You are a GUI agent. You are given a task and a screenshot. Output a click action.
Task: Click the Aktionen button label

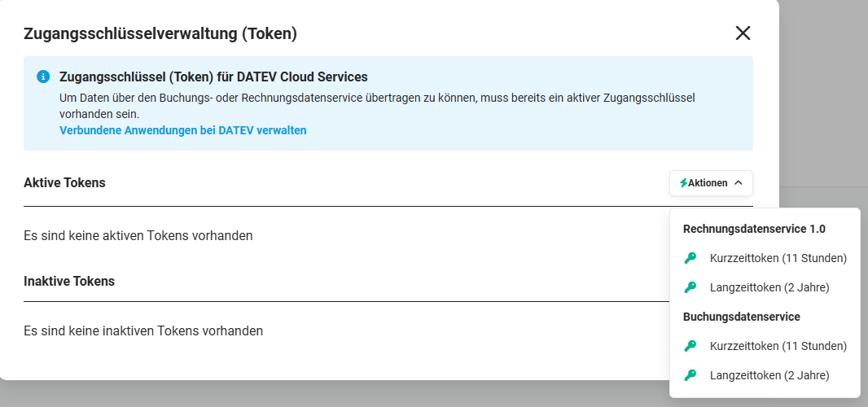[708, 182]
